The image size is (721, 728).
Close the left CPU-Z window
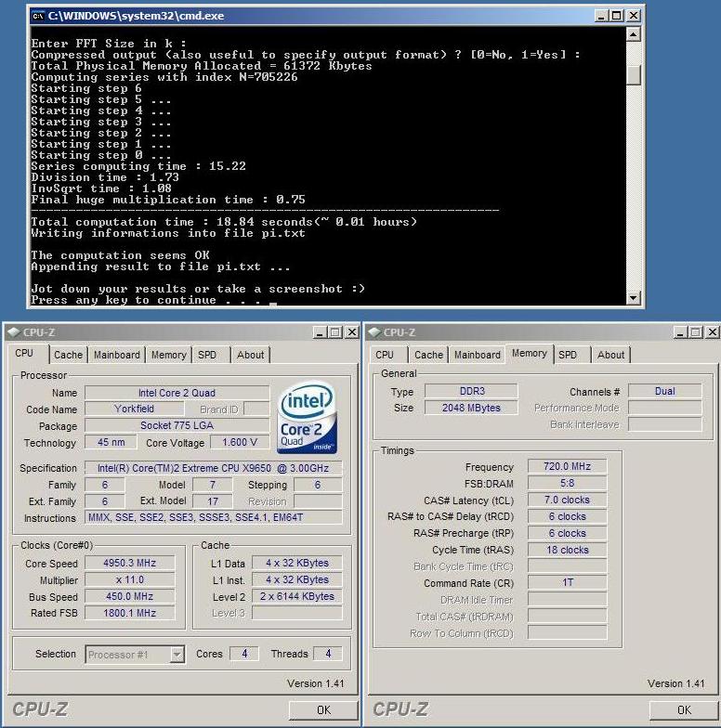(x=352, y=332)
